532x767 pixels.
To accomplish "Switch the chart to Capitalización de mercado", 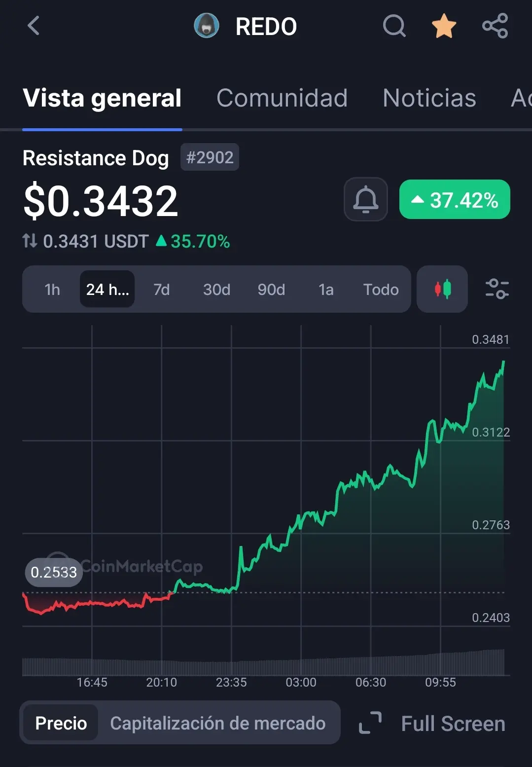I will point(218,723).
